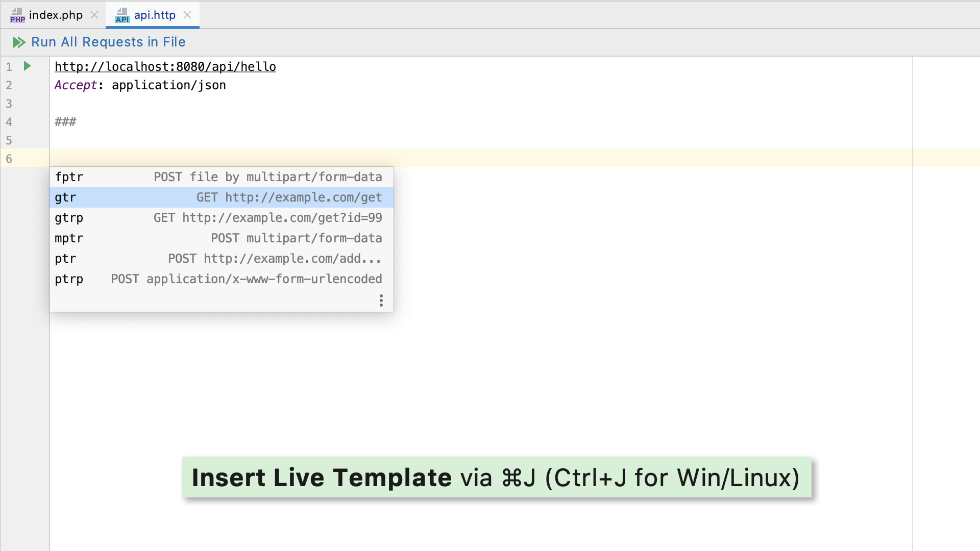
Task: Click line number 1 in gutter
Action: pyautogui.click(x=9, y=66)
